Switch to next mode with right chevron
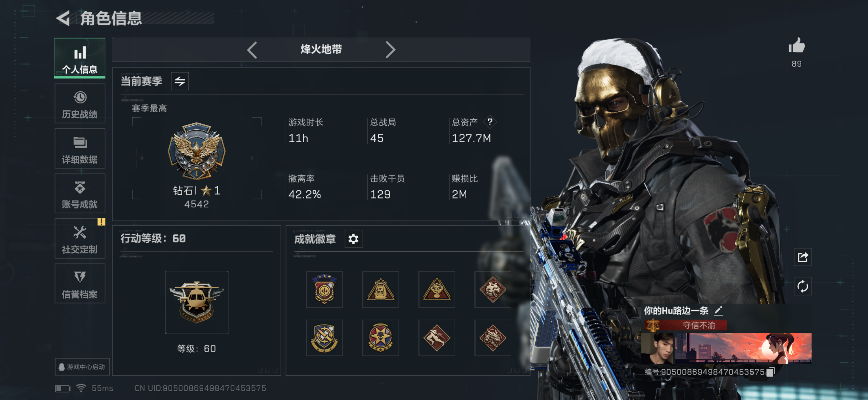The height and width of the screenshot is (400, 868). coord(390,50)
